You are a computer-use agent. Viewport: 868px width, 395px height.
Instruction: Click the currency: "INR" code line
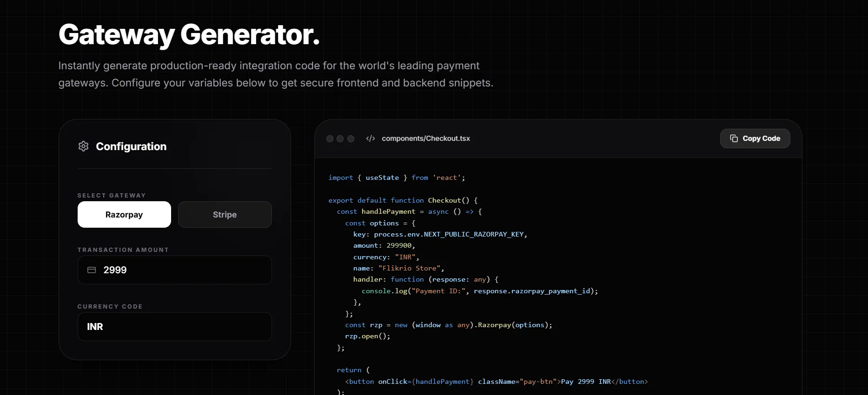pos(386,257)
